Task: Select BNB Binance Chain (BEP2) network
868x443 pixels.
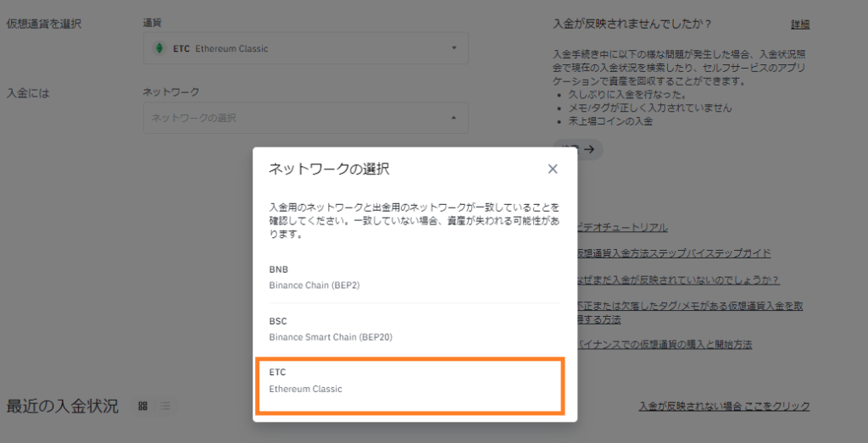Action: (x=415, y=277)
